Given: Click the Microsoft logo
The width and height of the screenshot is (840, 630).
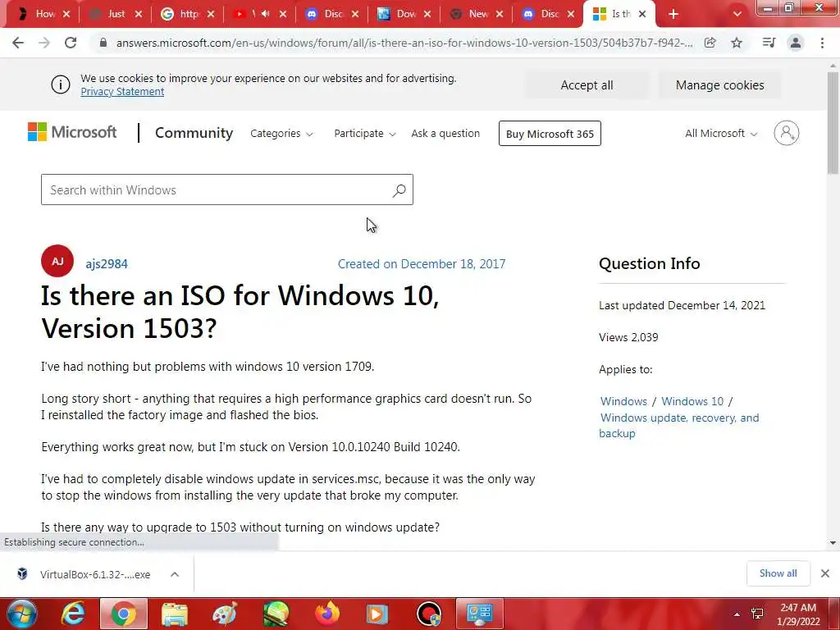Looking at the screenshot, I should coord(72,132).
